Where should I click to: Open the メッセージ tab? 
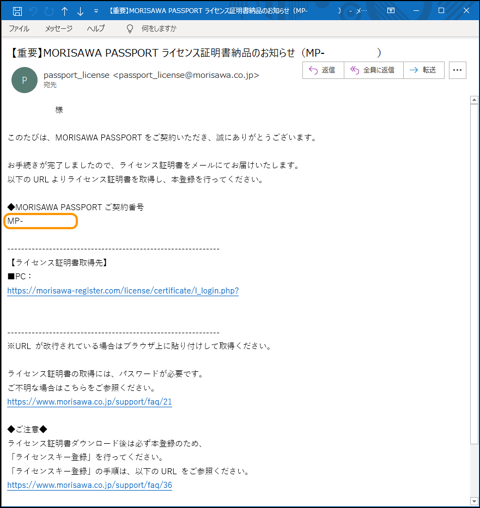(x=59, y=29)
